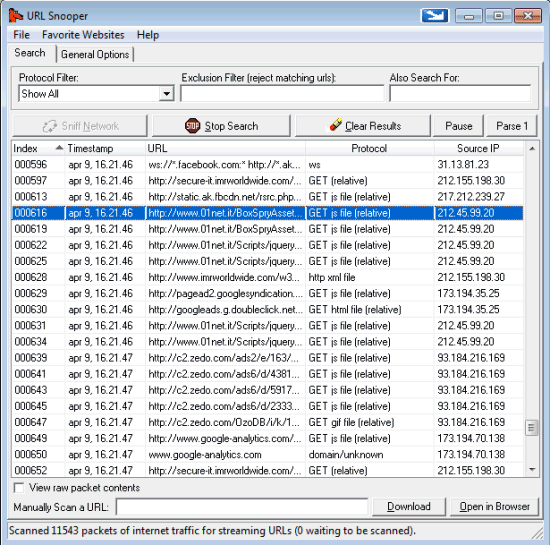
Task: Click the scrollbar down arrow in results list
Action: click(x=532, y=469)
